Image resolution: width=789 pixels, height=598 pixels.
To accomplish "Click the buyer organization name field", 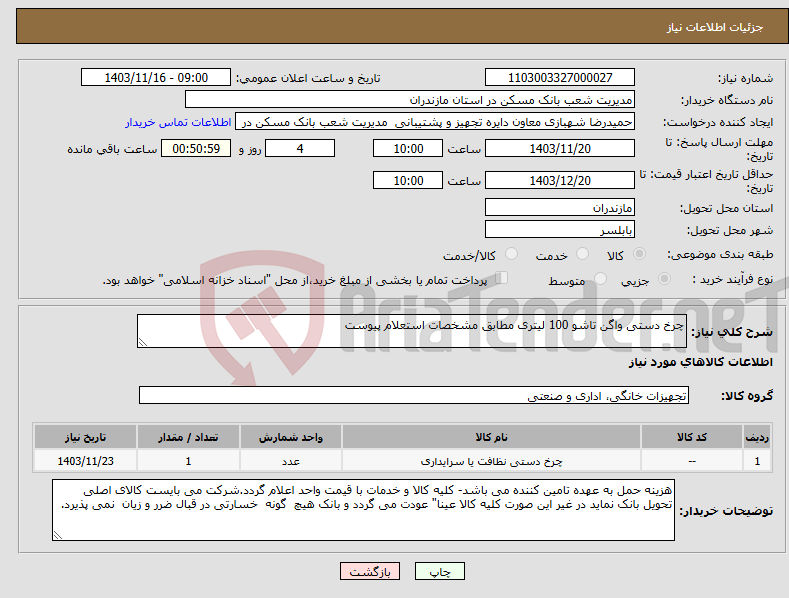I will pyautogui.click(x=410, y=100).
